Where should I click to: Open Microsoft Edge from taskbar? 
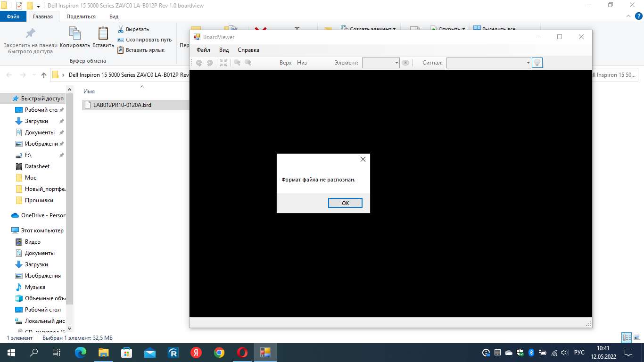point(81,353)
